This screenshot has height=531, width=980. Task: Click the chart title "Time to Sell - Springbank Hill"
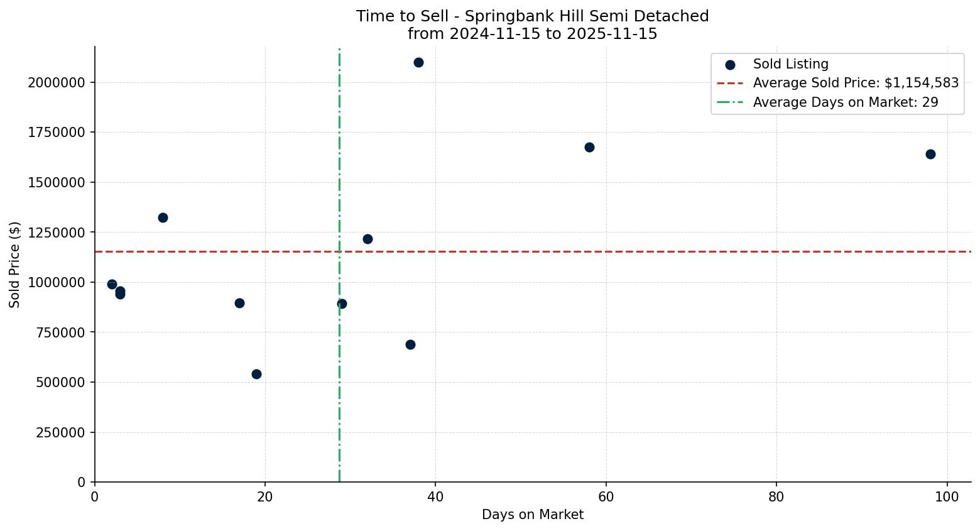click(x=532, y=16)
